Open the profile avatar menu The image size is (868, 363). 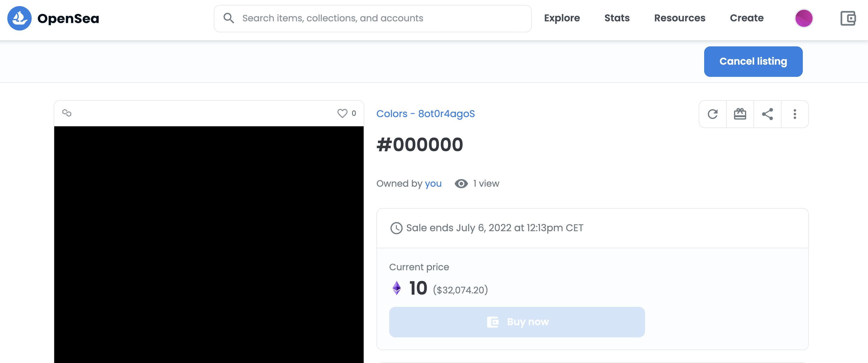click(804, 18)
